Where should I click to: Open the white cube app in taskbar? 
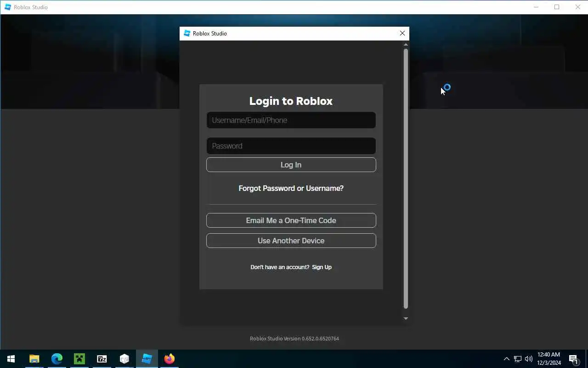[124, 359]
